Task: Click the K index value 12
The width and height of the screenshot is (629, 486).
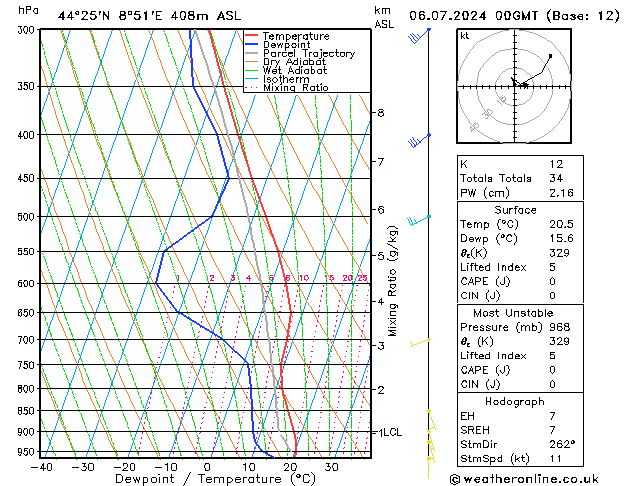Action: click(556, 164)
